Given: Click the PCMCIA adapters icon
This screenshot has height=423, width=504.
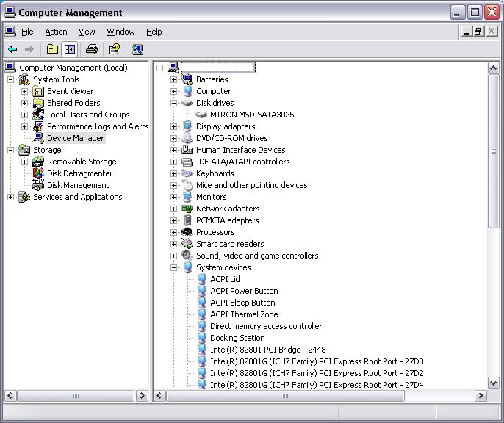Looking at the screenshot, I should coord(187,220).
